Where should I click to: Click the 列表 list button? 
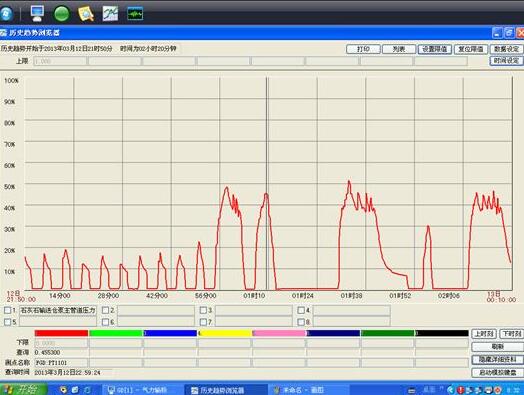click(x=399, y=49)
